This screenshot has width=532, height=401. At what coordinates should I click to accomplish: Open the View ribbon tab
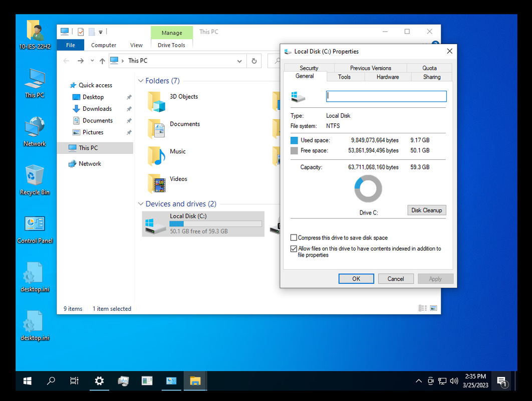coord(136,45)
